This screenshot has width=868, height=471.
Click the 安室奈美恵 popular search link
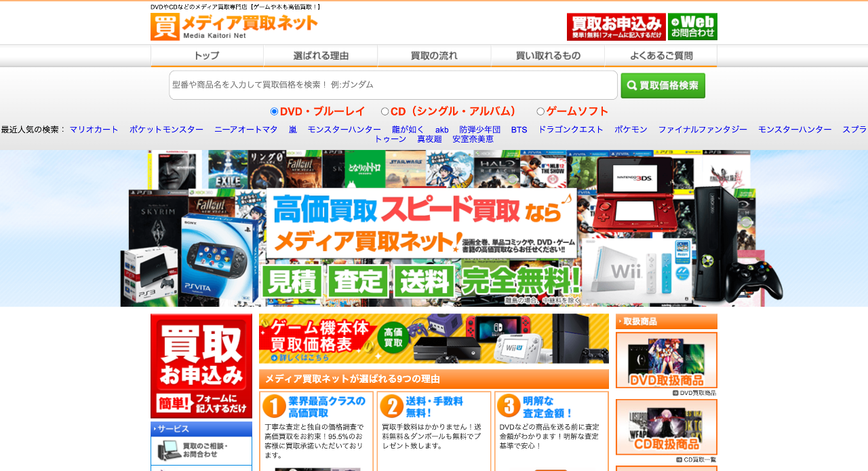coord(473,139)
